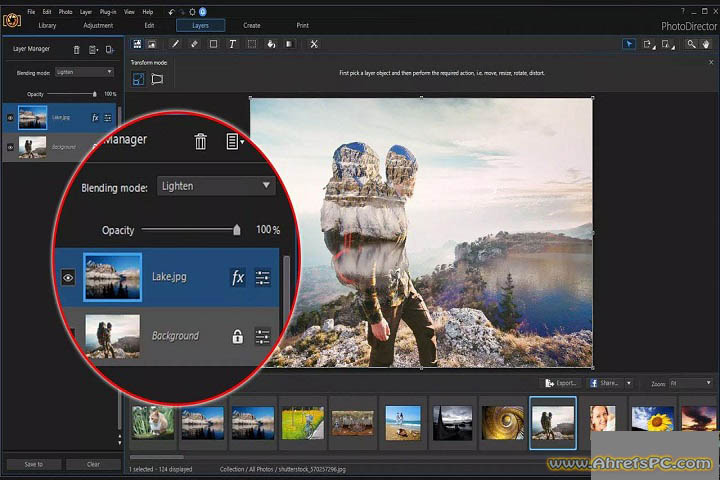This screenshot has width=720, height=480.
Task: Choose the distort transform mode icon
Action: (157, 79)
